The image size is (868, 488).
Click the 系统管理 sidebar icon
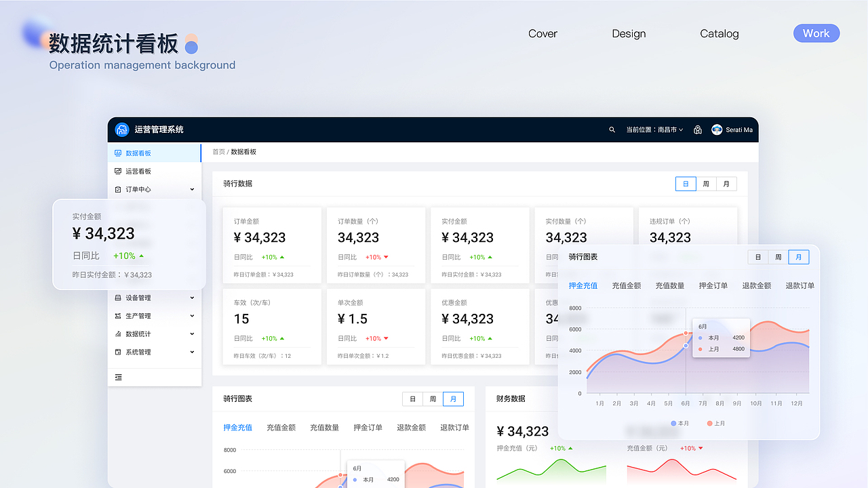tap(118, 352)
